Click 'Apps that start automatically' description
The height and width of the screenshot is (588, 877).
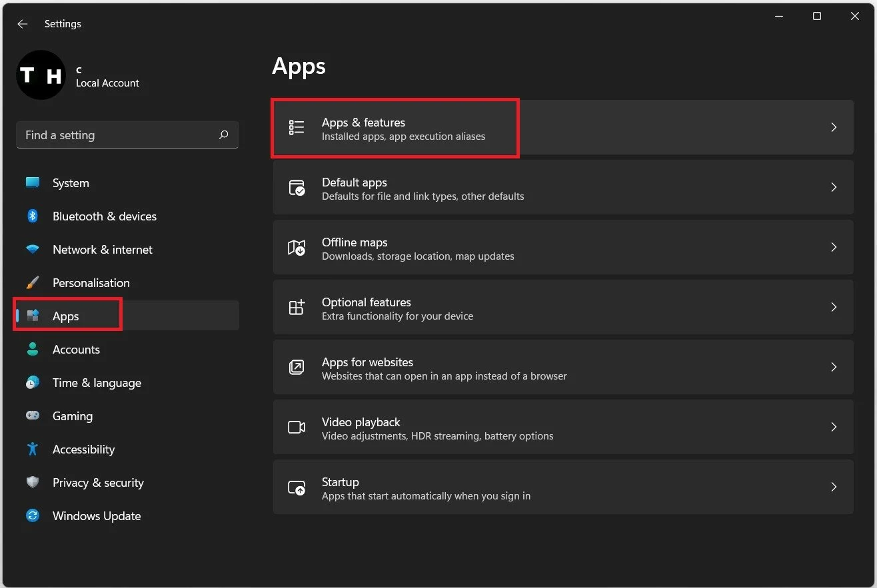point(426,496)
